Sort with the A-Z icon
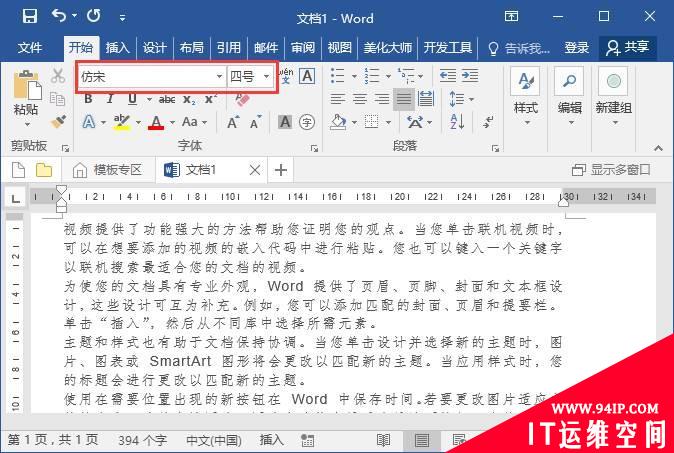674x453 pixels. [457, 122]
